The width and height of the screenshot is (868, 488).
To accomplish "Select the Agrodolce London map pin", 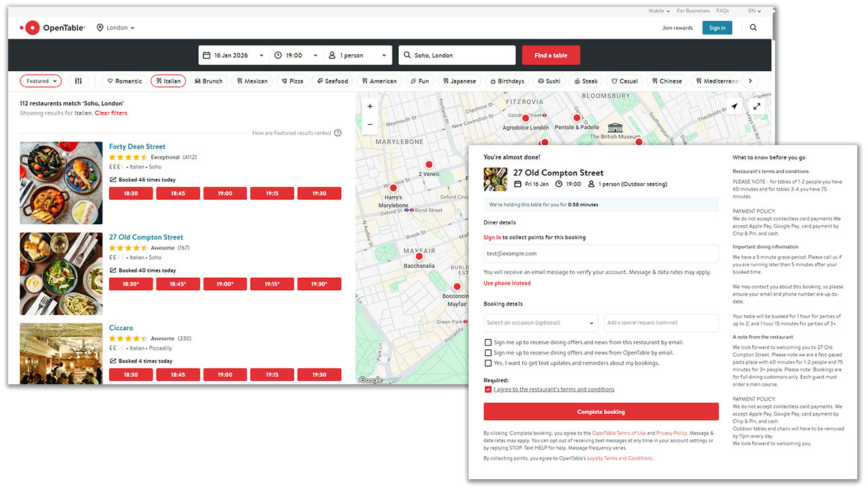I will point(525,118).
